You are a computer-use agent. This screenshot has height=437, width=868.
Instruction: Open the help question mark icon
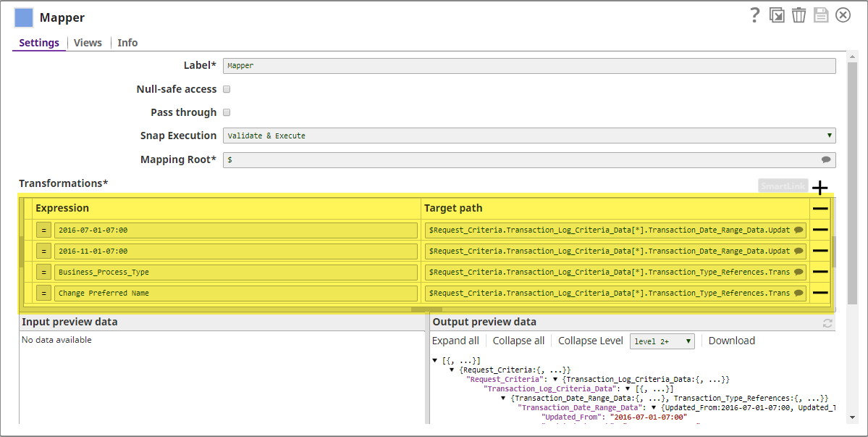(754, 15)
